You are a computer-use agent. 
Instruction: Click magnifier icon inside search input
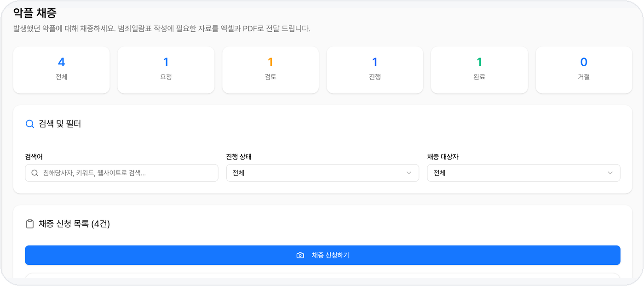point(34,173)
